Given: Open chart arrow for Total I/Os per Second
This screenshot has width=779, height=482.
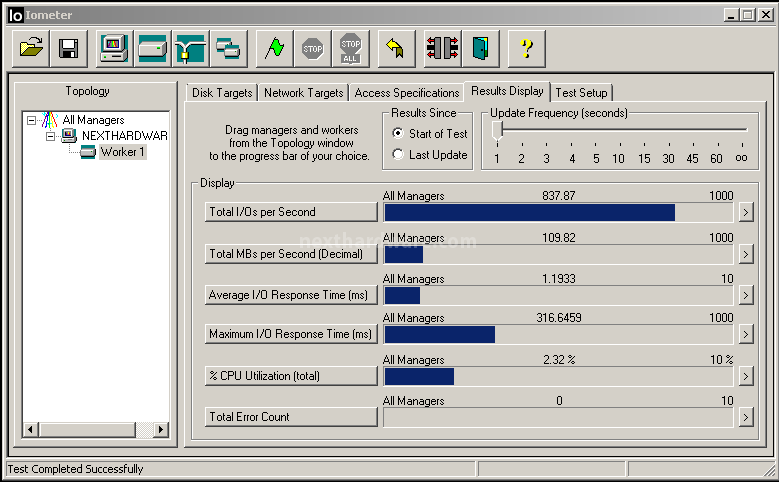Looking at the screenshot, I should pos(746,212).
